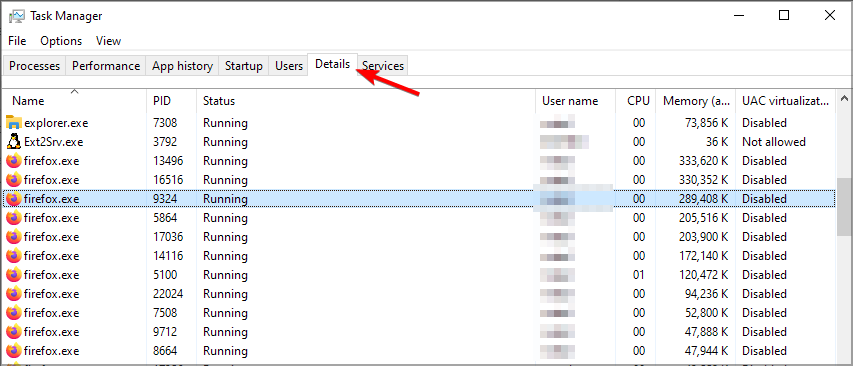The height and width of the screenshot is (366, 853).
Task: Switch to the Services tab
Action: point(383,66)
